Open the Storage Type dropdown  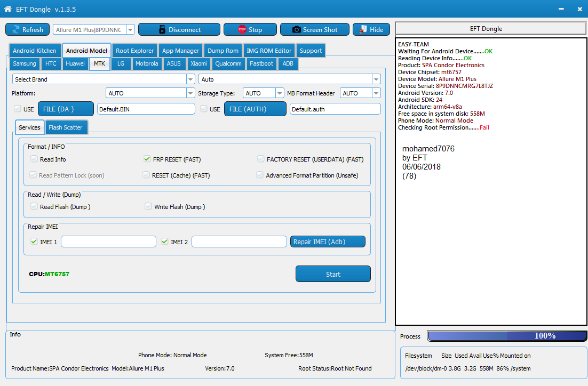pos(280,93)
